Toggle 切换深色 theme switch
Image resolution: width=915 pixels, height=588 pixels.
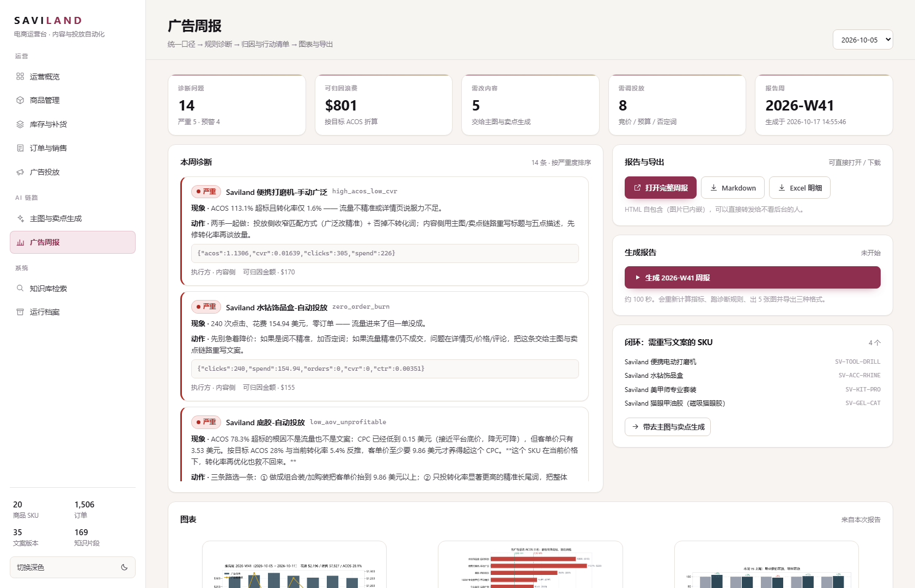tap(72, 567)
